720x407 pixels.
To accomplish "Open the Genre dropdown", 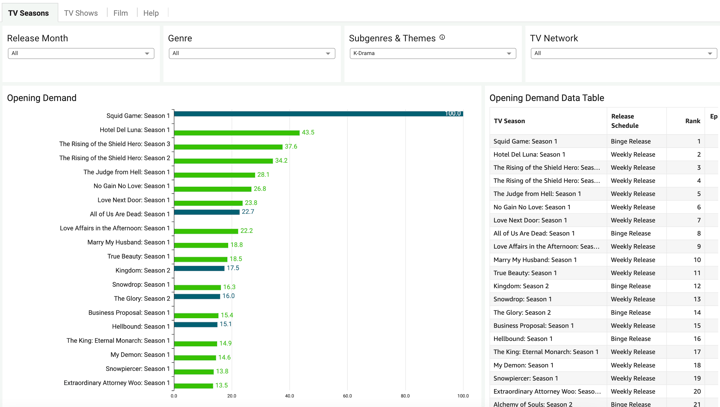I will click(x=252, y=53).
